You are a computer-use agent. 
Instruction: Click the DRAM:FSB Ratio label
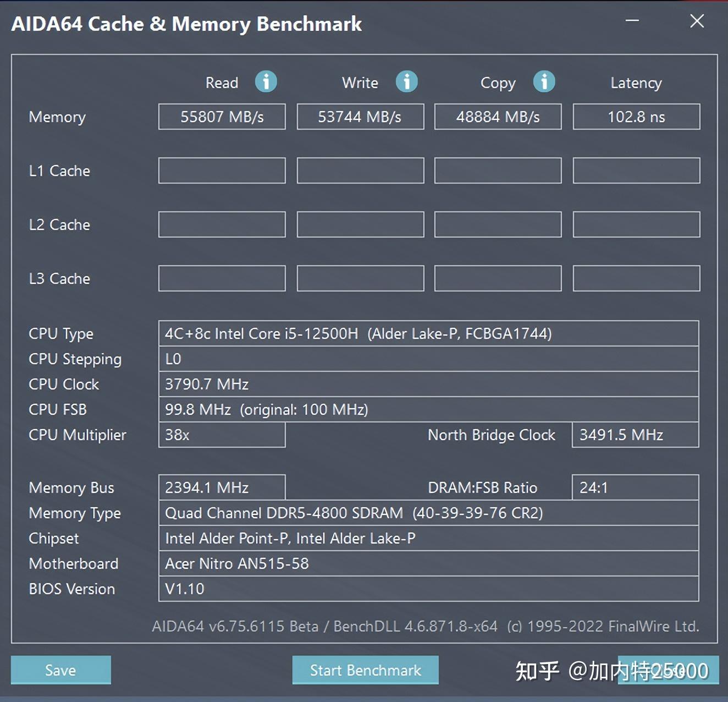[x=483, y=487]
